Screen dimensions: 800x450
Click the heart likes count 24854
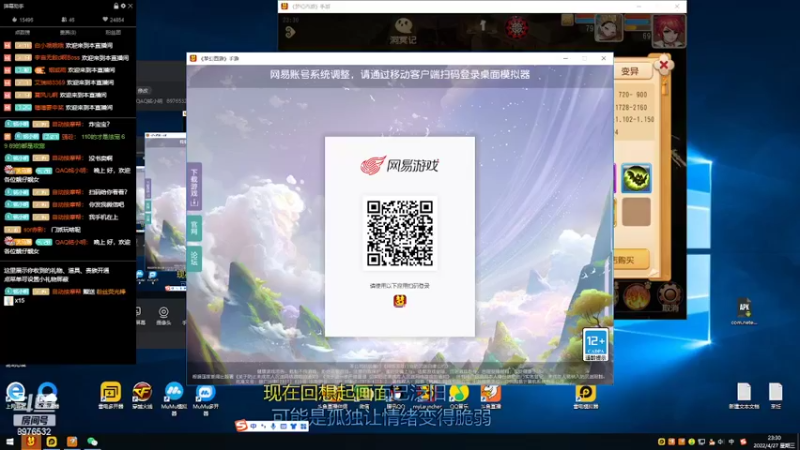[x=113, y=20]
